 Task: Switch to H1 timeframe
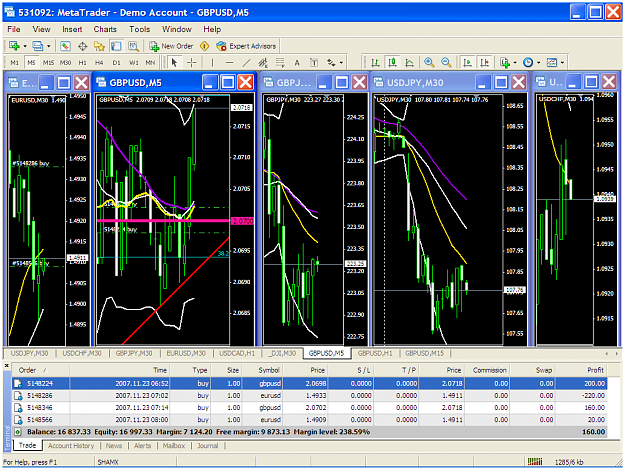coord(83,63)
